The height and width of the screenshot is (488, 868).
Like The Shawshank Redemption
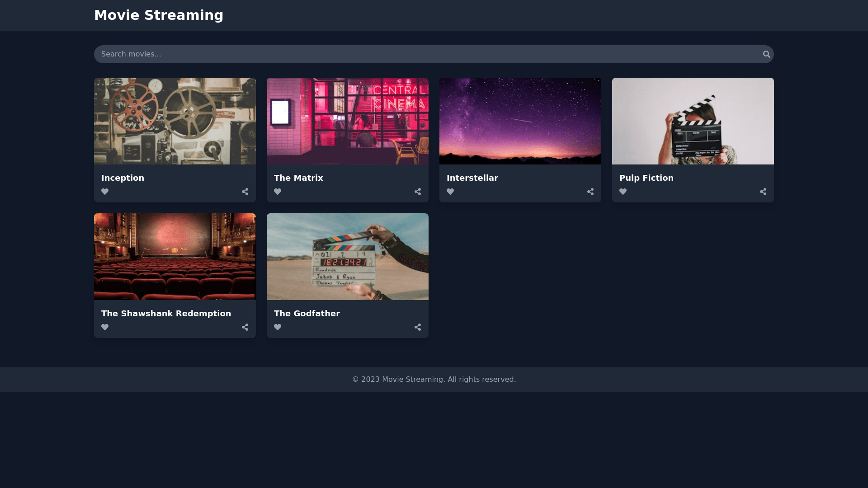pyautogui.click(x=105, y=327)
